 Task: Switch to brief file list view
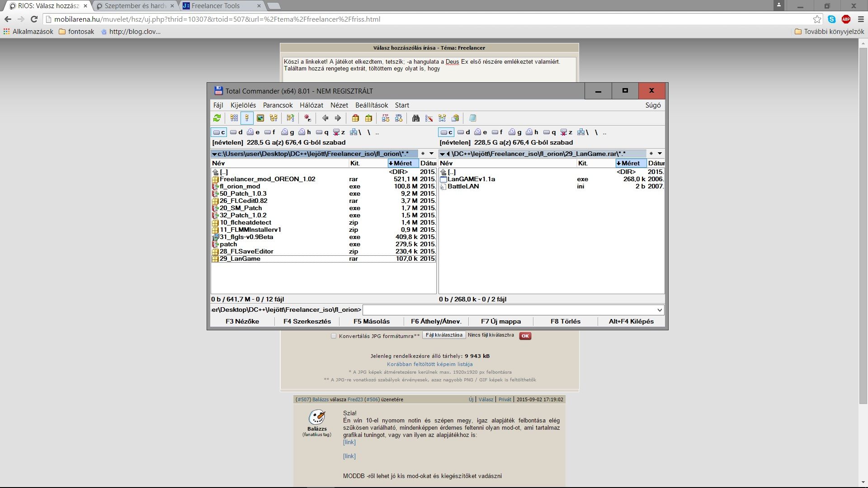click(234, 118)
